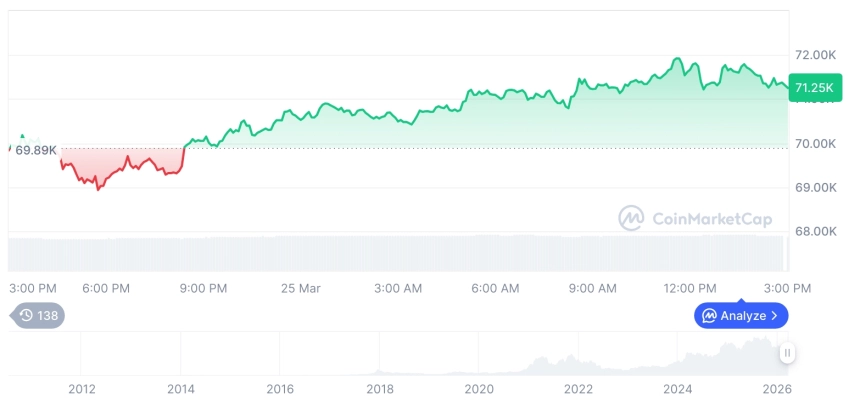Click the 9:00 PM time axis label

(x=203, y=288)
